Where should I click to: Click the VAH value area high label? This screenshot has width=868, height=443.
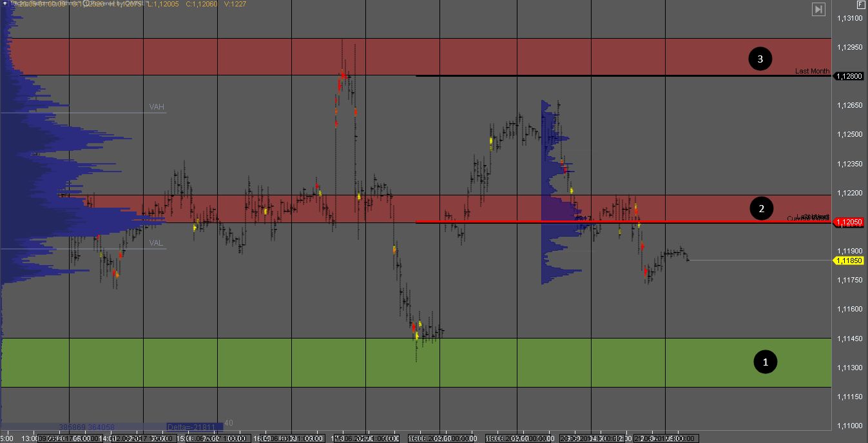pos(157,107)
